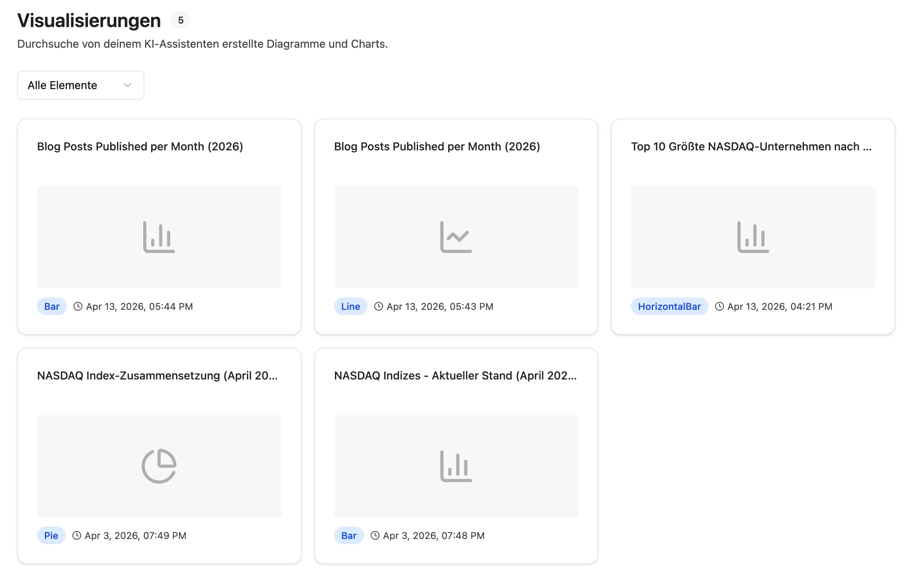Click the pie chart icon in the NASDAQ Index-Zusammensetzung card

159,466
